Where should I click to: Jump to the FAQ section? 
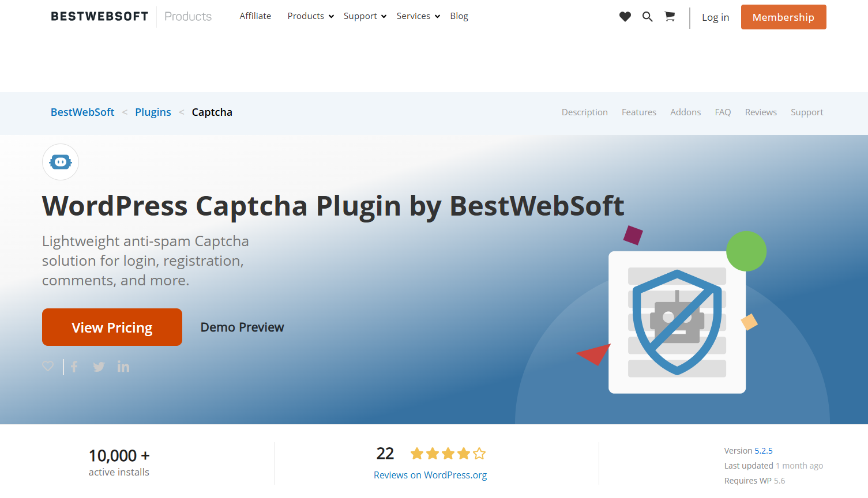point(723,112)
